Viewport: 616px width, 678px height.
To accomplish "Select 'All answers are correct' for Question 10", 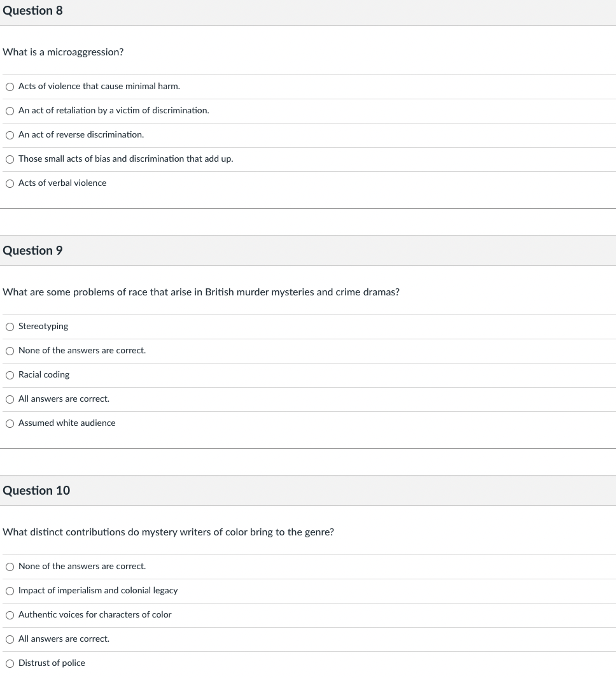I will (x=10, y=639).
